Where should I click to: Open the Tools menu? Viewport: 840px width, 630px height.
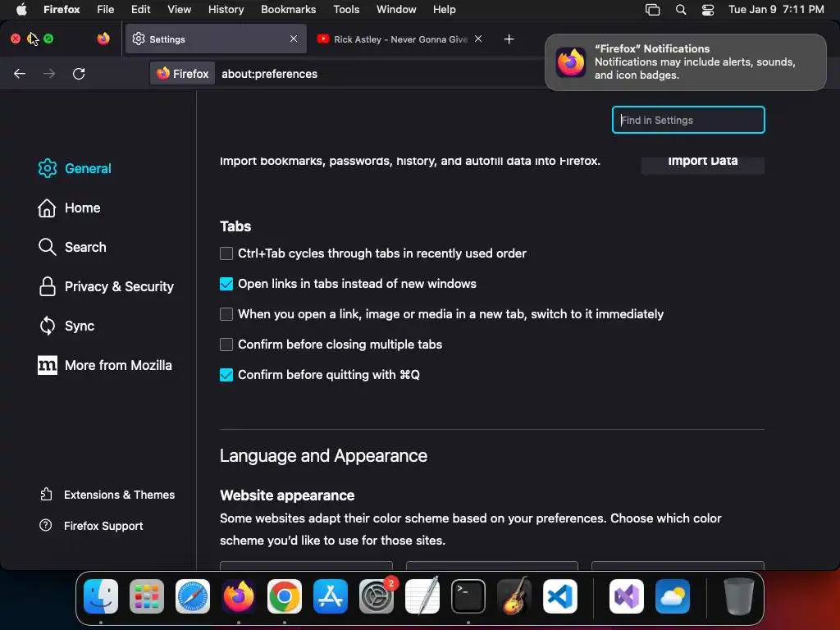point(346,9)
